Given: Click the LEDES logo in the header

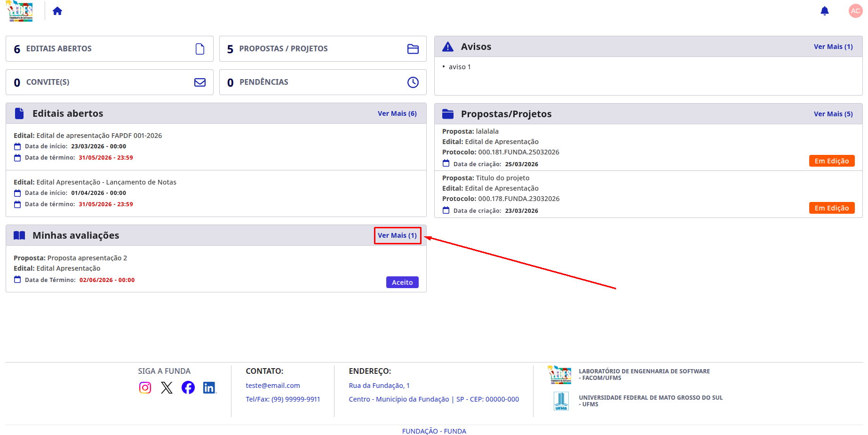Looking at the screenshot, I should click(x=20, y=11).
